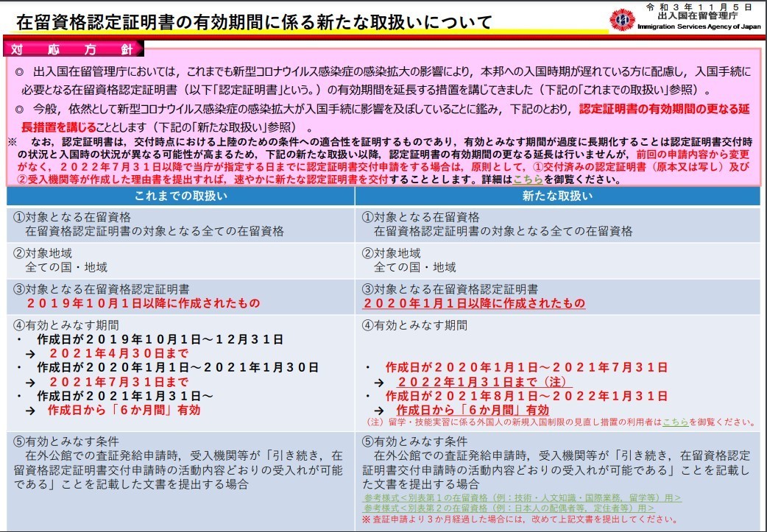Click 作成日が２０２０年１月１日～２０２１年１月３０日

pos(177,367)
